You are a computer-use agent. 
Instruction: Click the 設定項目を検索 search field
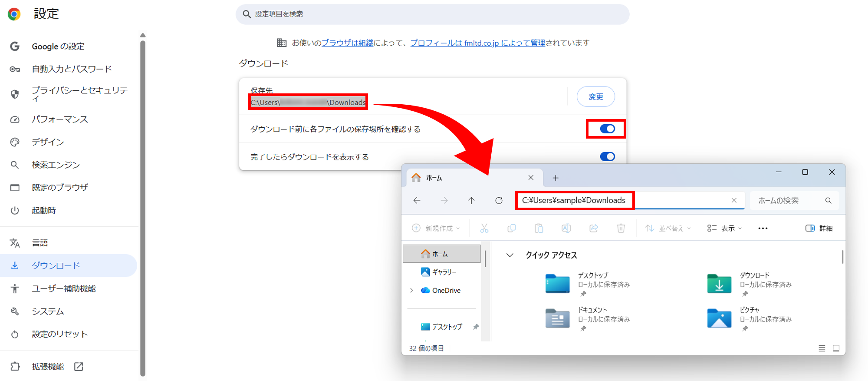point(432,14)
